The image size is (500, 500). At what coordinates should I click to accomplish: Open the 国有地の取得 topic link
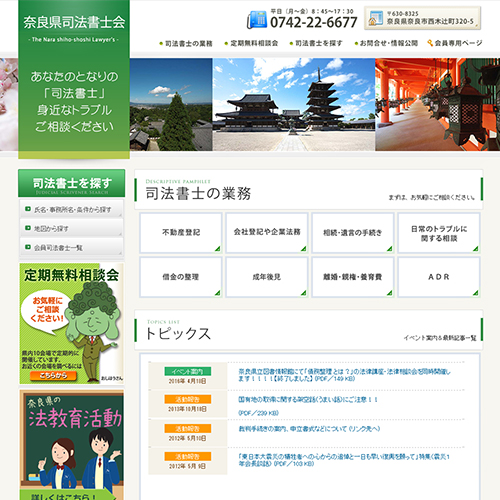[308, 399]
